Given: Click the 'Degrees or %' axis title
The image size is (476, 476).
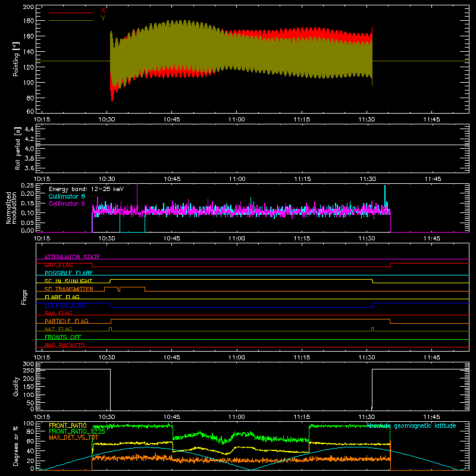Looking at the screenshot, I should [x=16, y=446].
